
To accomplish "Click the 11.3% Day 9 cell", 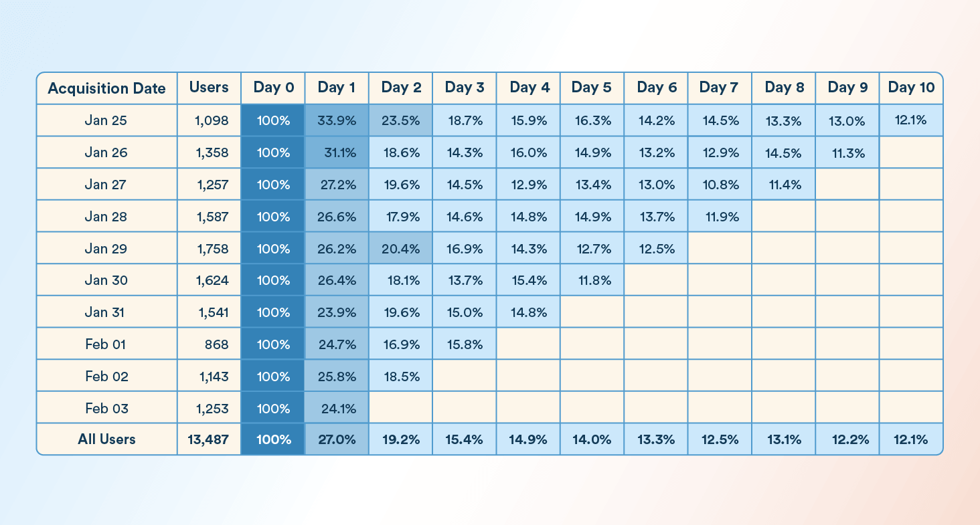I will (x=847, y=152).
